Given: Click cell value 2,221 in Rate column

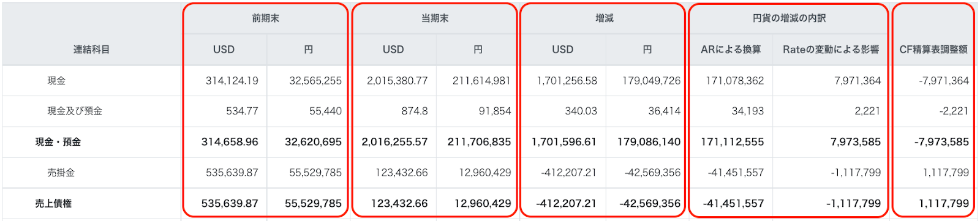Looking at the screenshot, I should 867,111.
